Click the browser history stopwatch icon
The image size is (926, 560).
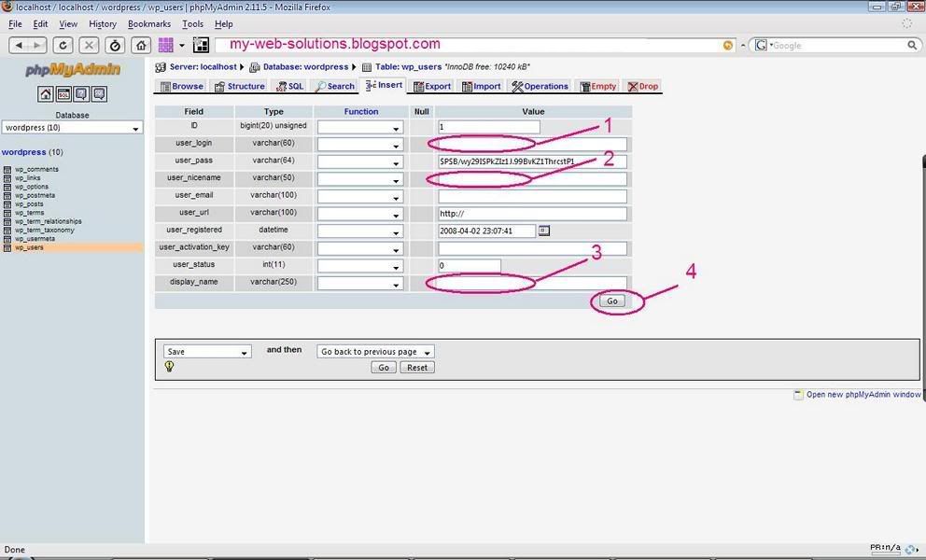(115, 46)
